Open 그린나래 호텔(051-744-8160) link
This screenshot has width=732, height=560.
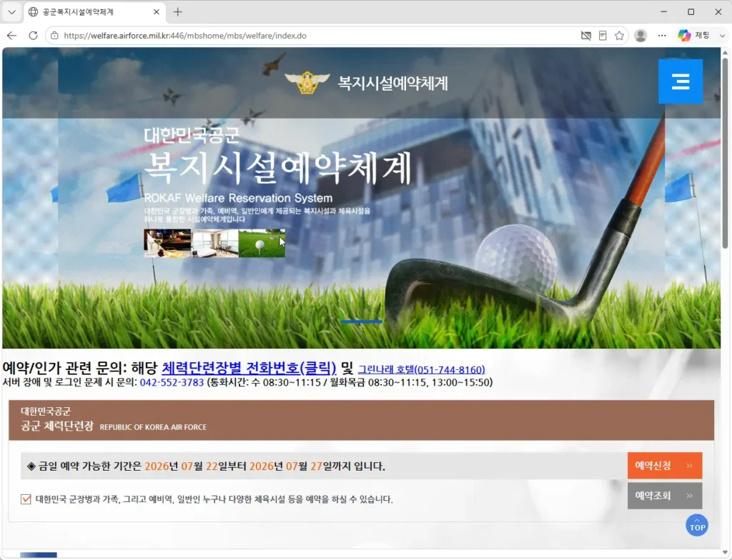coord(421,369)
